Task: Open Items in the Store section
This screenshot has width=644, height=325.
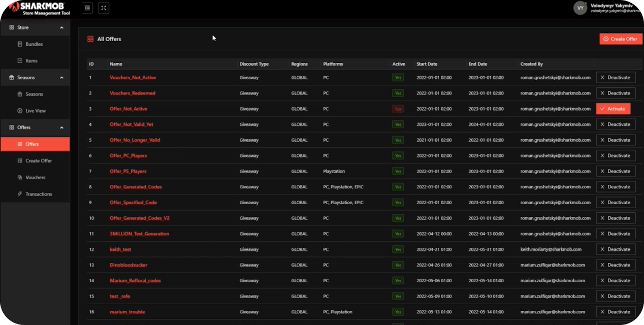Action: (31, 61)
